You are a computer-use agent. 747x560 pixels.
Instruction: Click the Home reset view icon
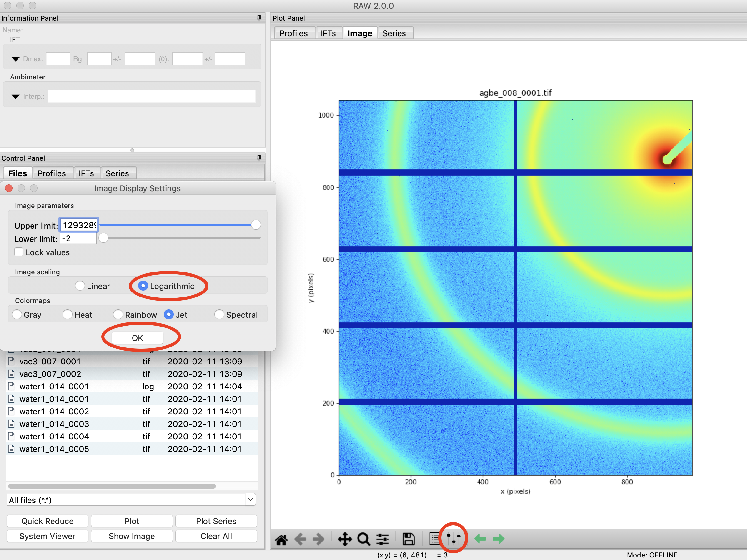tap(281, 539)
